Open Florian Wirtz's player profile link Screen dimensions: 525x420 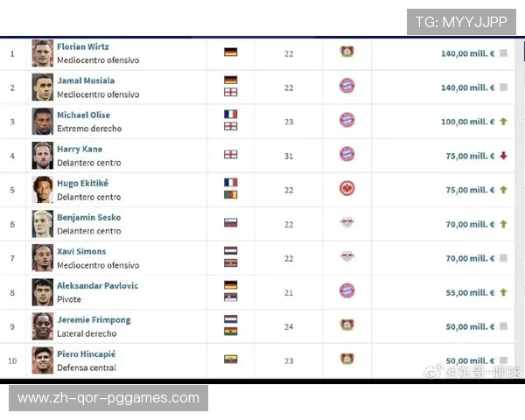click(x=83, y=46)
